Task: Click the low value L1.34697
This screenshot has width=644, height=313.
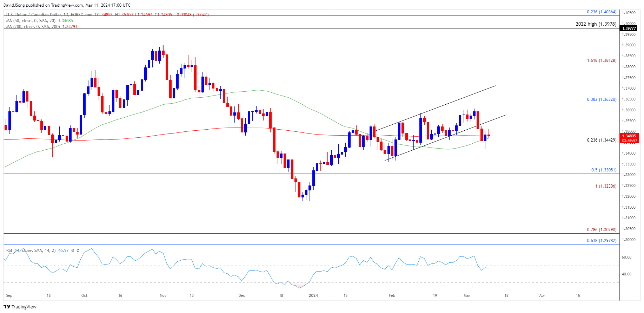Action: click(x=144, y=15)
